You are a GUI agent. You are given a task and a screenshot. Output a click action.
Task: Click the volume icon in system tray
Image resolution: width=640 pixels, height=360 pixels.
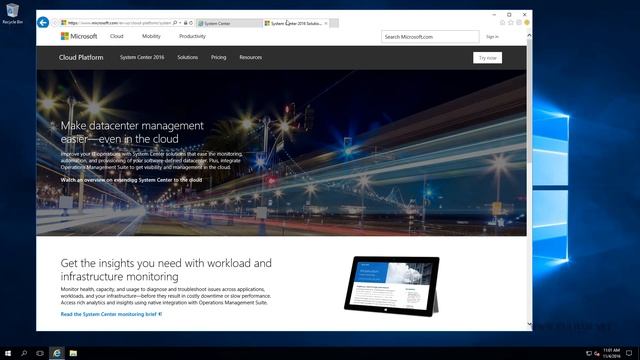(597, 353)
